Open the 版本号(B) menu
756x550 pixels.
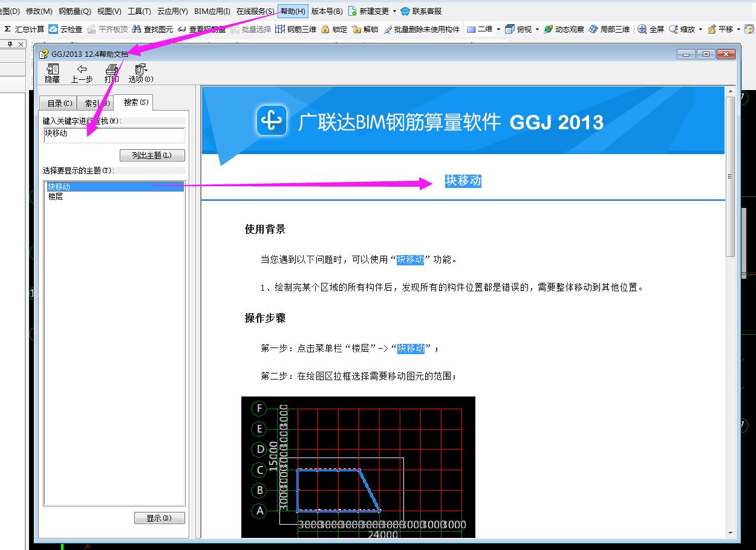coord(327,11)
